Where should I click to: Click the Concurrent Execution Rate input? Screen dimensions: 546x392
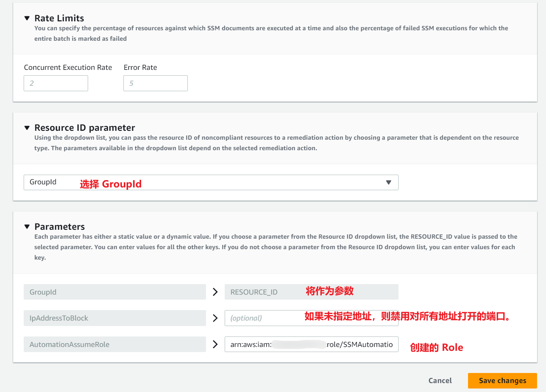tap(56, 83)
